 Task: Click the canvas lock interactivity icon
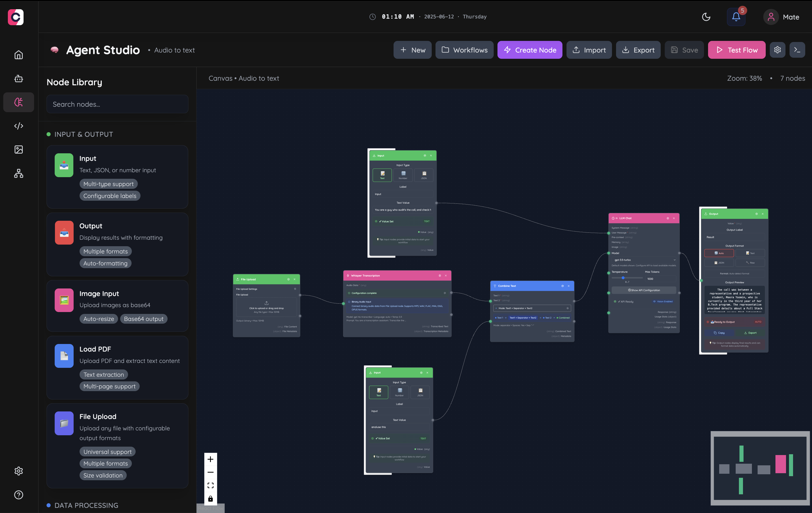click(210, 498)
